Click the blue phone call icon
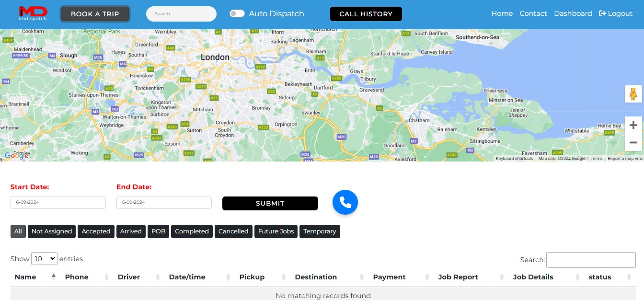Image resolution: width=644 pixels, height=300 pixels. pos(345,203)
